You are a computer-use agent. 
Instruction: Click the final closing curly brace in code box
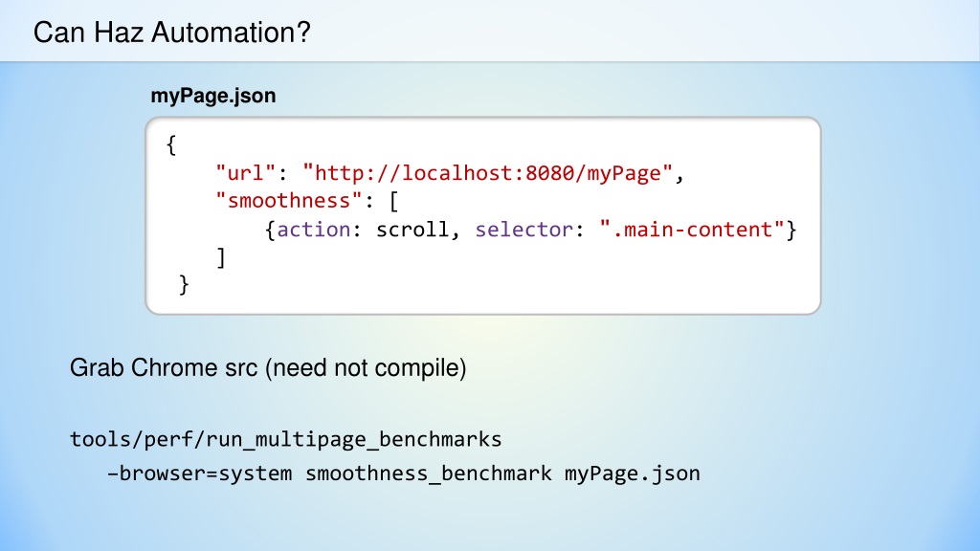(184, 285)
